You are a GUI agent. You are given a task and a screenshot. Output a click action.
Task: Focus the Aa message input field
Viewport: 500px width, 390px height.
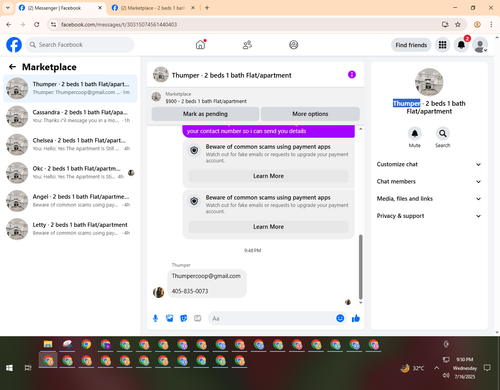click(272, 318)
